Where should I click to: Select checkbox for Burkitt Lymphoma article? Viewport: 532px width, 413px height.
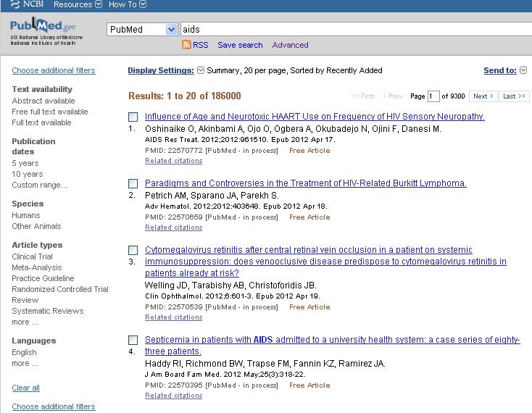133,183
